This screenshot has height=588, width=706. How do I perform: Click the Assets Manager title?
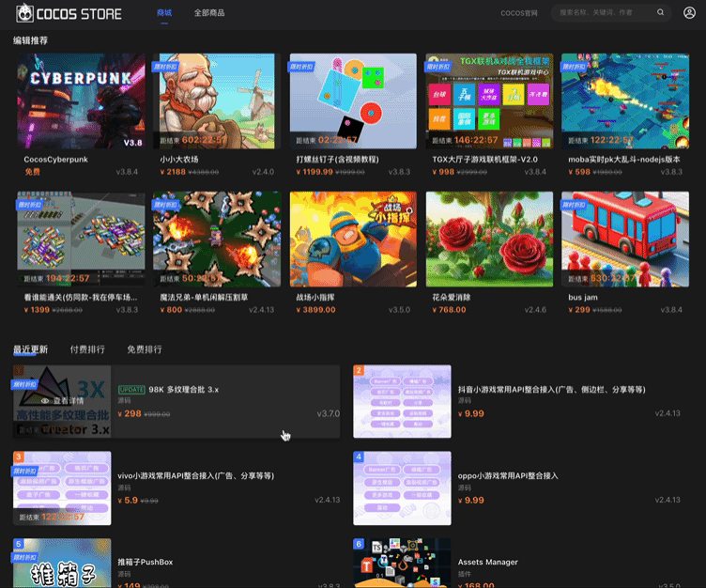point(487,563)
